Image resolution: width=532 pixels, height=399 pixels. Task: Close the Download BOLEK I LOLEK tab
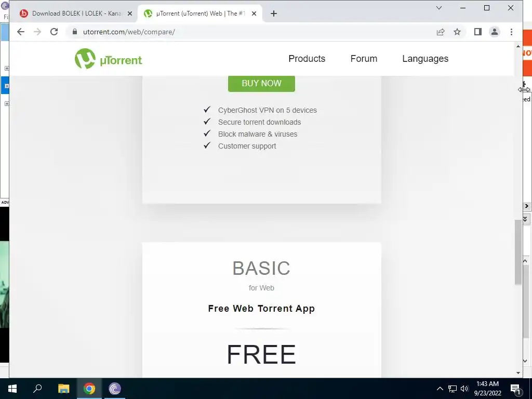129,14
